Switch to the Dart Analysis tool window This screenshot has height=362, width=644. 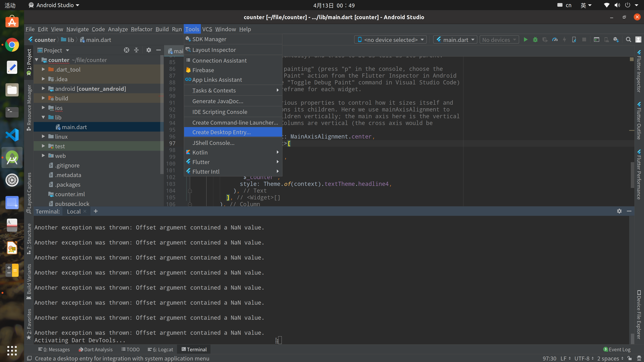click(96, 350)
